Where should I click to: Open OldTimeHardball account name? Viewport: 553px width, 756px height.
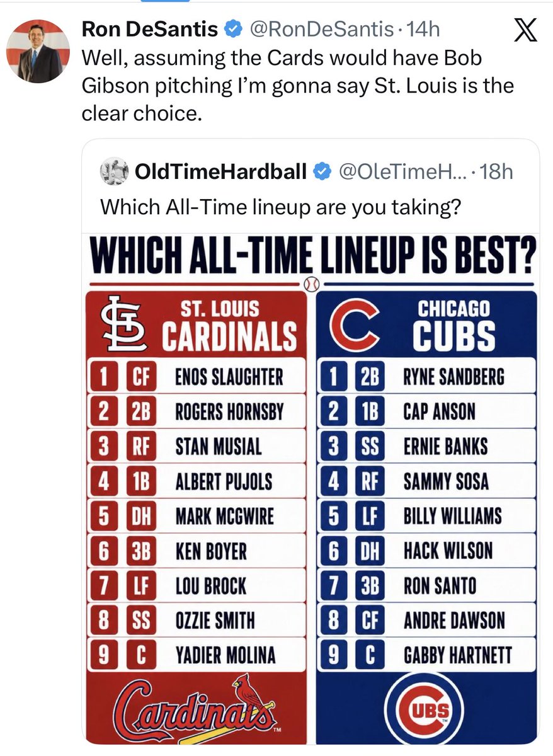pos(221,171)
